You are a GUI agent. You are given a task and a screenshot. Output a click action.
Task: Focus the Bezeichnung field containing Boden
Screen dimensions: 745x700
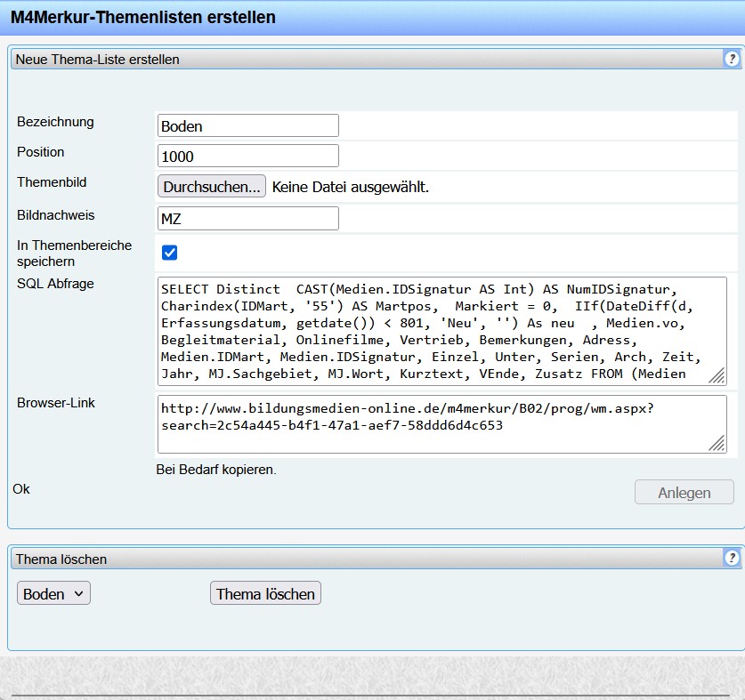(x=247, y=125)
